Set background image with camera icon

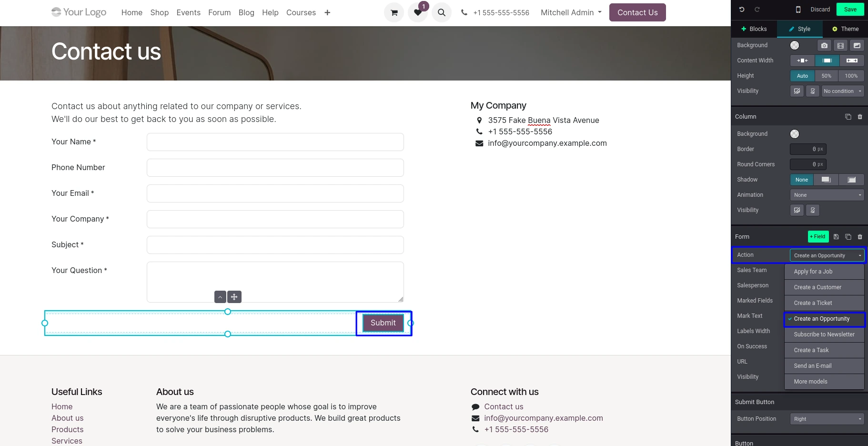click(x=824, y=45)
